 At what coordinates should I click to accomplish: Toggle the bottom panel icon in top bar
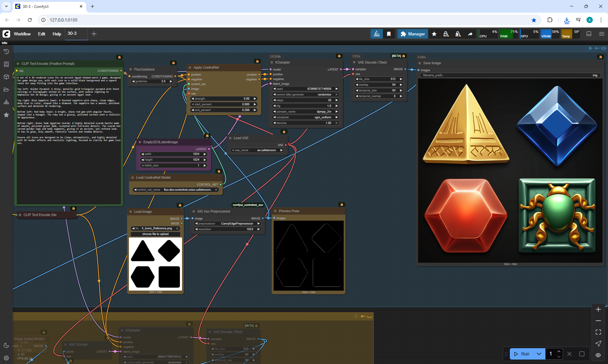pyautogui.click(x=589, y=34)
